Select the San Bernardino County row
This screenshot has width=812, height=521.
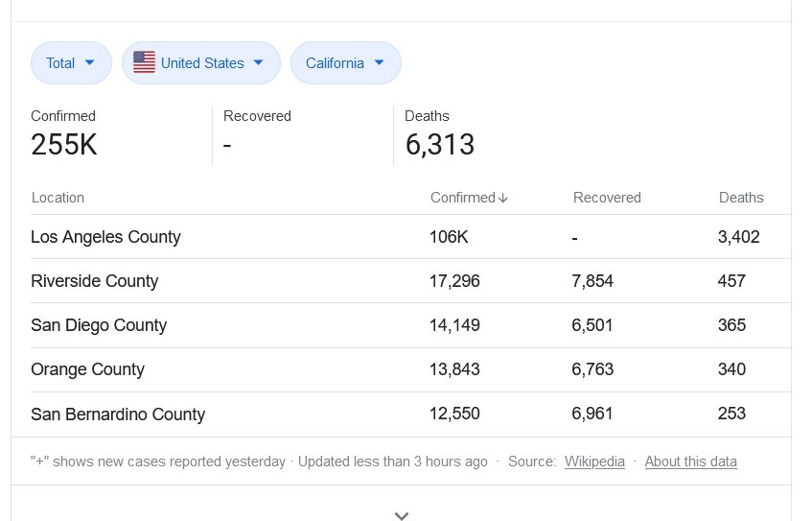click(x=410, y=414)
